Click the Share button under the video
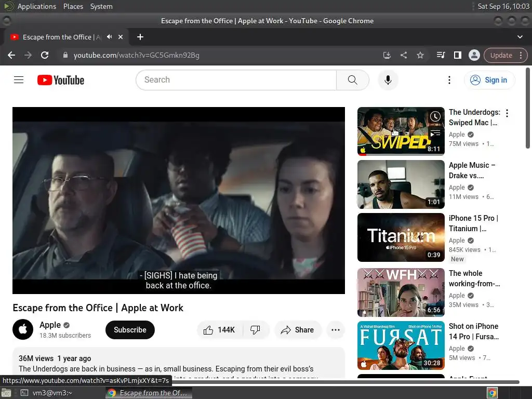Image resolution: width=532 pixels, height=399 pixels. [x=298, y=330]
